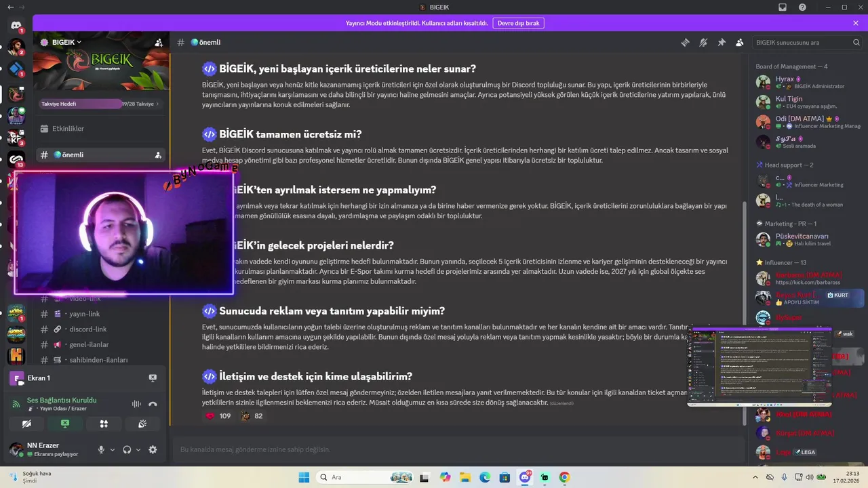Open Etkinlikler events
Screen dimensions: 868x488
click(x=100, y=129)
